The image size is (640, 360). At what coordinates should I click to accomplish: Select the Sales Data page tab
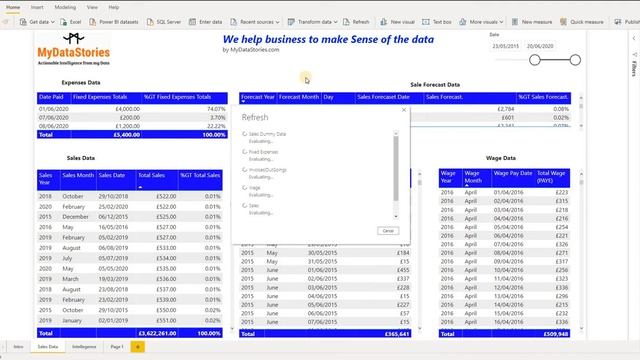tap(48, 347)
